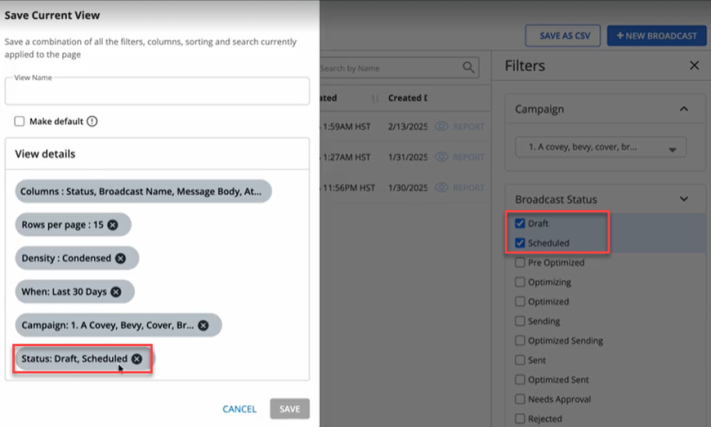Collapse the Broadcast Status section
The image size is (711, 427).
(x=684, y=199)
